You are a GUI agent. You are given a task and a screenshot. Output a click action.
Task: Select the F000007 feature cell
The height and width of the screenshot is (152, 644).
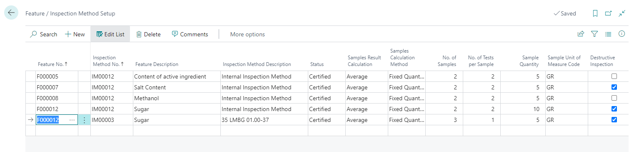coord(57,87)
